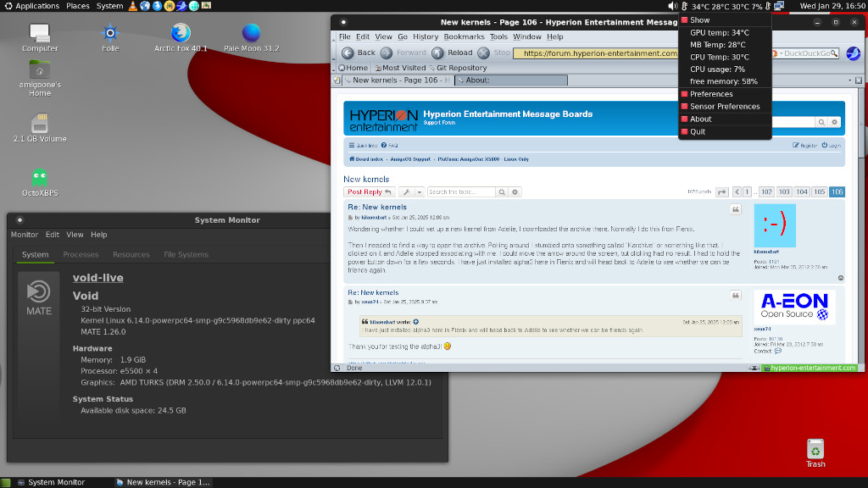Click the network monitor icon in panel
The image size is (868, 488).
point(779,6)
